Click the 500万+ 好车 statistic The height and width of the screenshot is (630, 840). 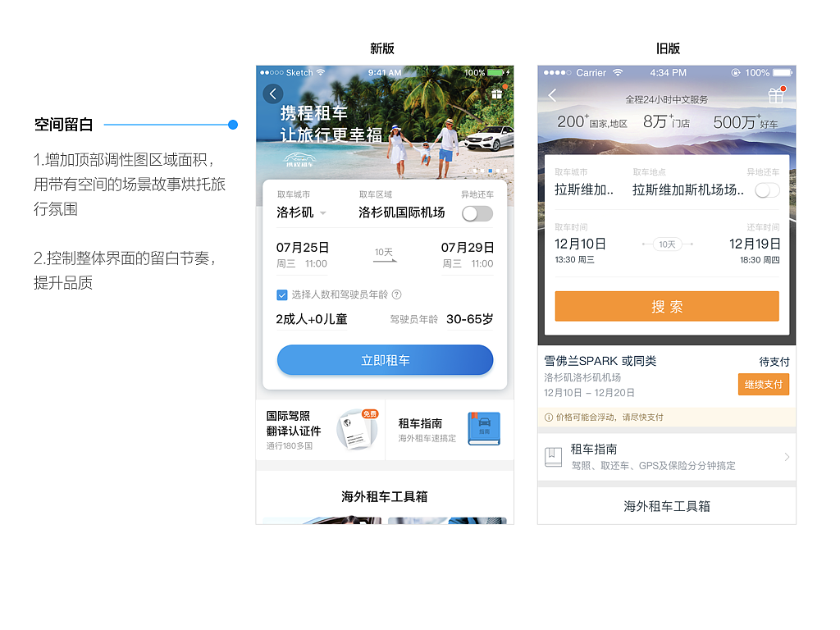pos(745,122)
